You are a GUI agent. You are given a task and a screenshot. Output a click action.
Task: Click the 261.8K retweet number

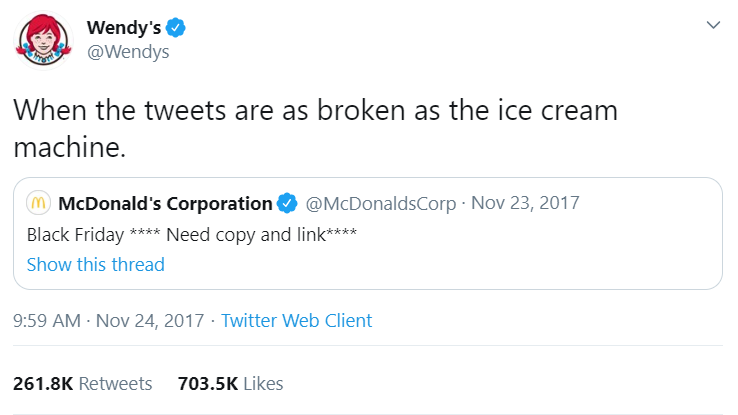tap(42, 383)
